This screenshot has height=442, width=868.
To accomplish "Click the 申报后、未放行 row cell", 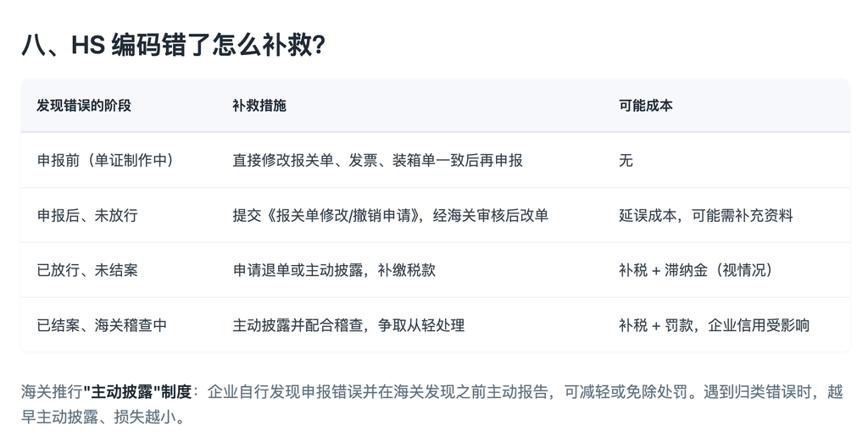I will [87, 215].
